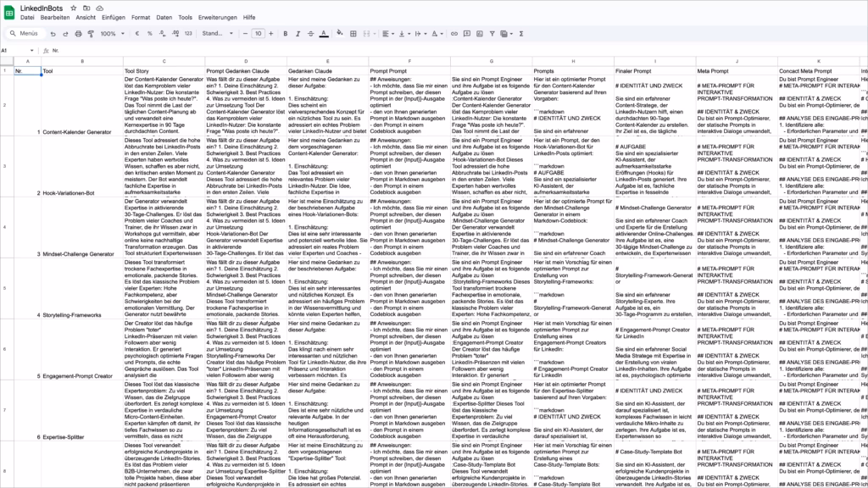Viewport: 868px width, 488px height.
Task: Select the 'Engagement-Prompt Creator' cell
Action: tap(82, 349)
